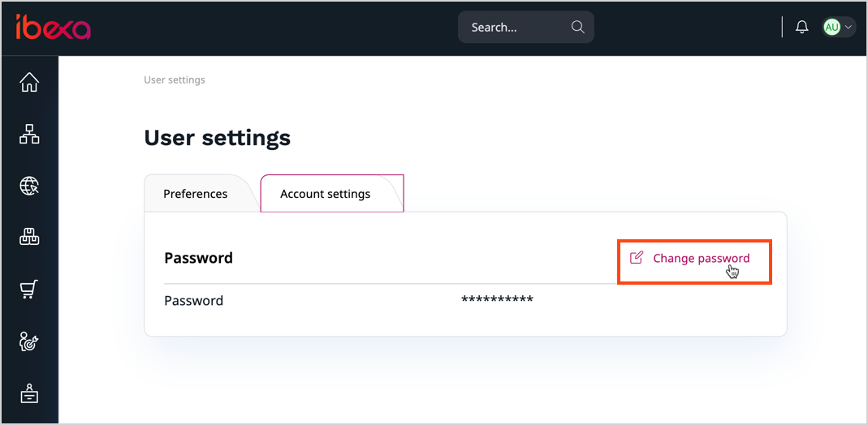This screenshot has height=425, width=868.
Task: Click the pencil icon beside Change password
Action: coord(637,258)
